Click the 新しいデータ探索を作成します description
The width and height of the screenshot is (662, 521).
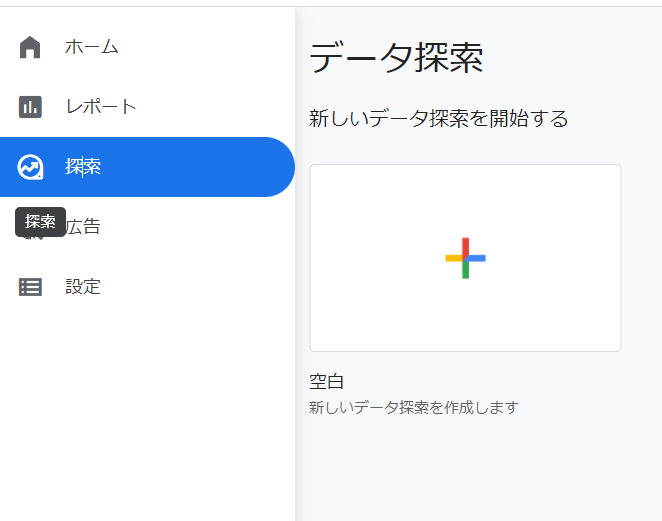pyautogui.click(x=414, y=408)
